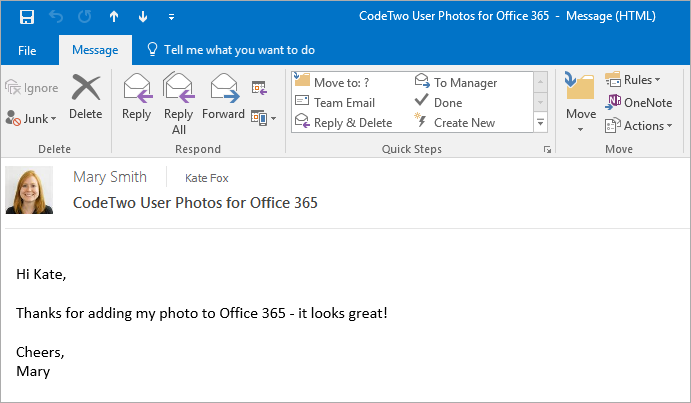Choose the 'Move to: ?' quick step

point(332,82)
